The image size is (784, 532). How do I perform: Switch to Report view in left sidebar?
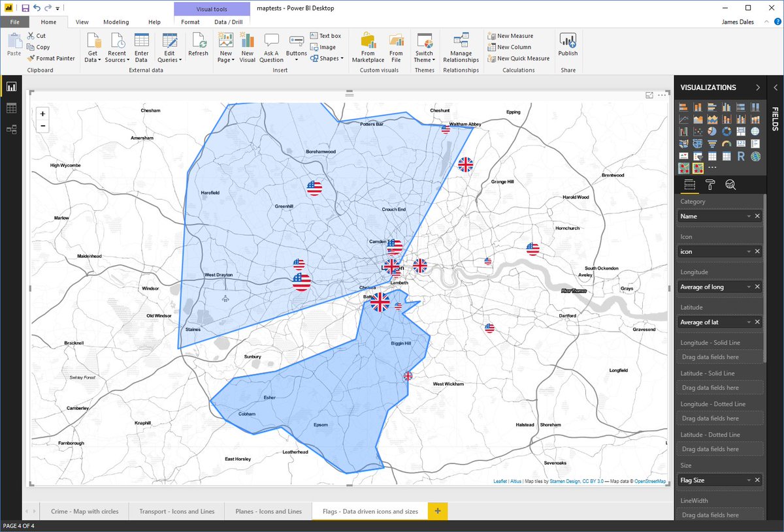tap(11, 87)
